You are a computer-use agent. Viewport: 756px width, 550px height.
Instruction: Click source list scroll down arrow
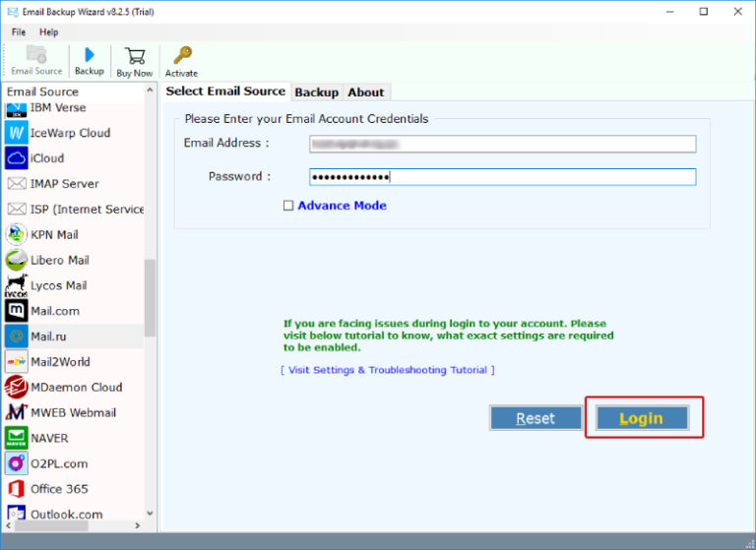point(150,514)
